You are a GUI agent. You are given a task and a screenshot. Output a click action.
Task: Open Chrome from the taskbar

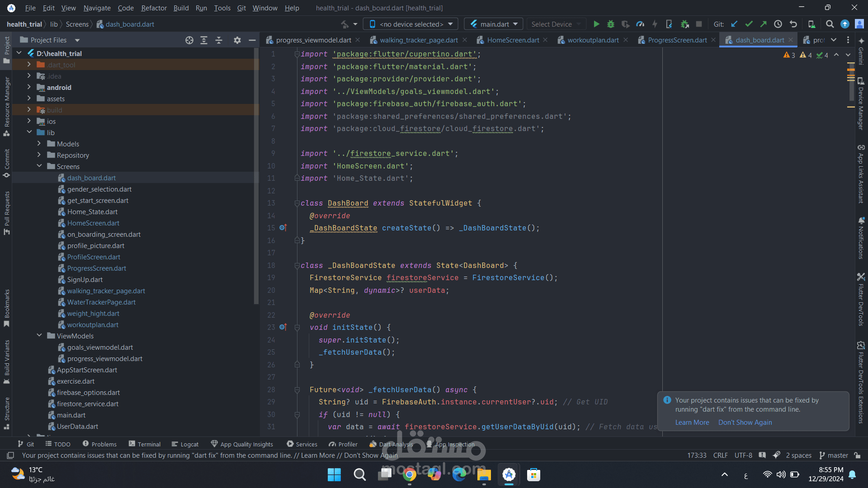pos(410,475)
